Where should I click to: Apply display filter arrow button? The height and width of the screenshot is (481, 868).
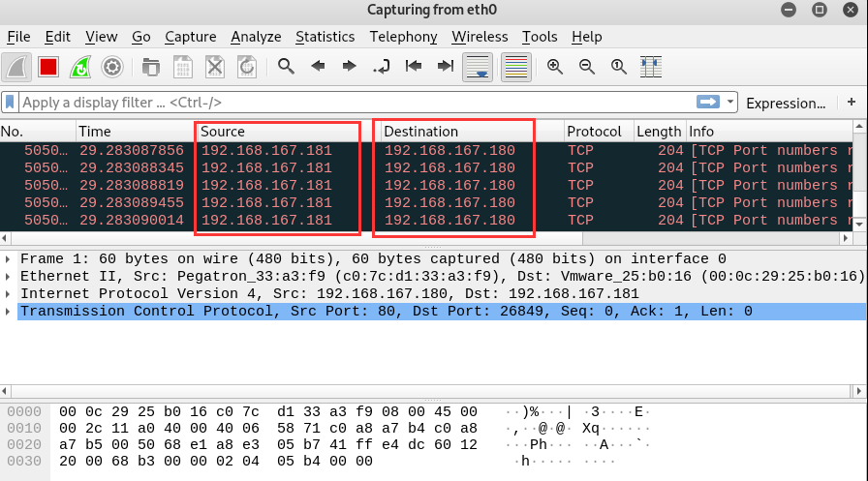point(708,102)
